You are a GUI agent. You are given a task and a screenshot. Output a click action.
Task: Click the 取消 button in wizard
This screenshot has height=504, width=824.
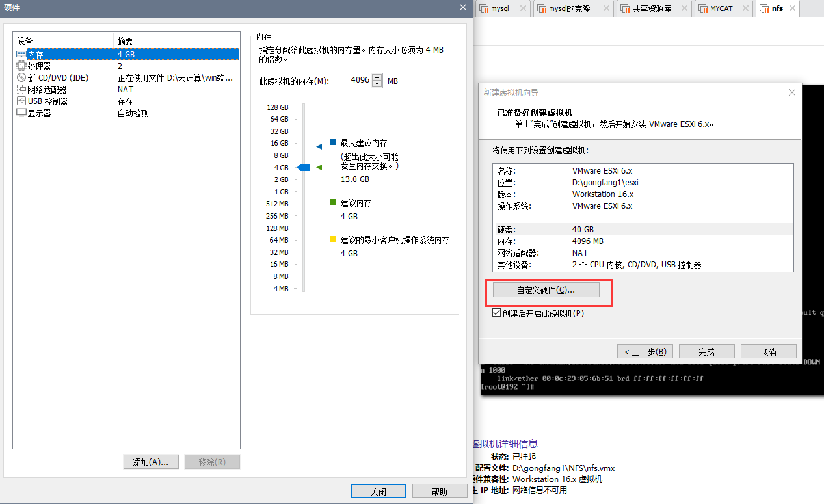coord(768,351)
